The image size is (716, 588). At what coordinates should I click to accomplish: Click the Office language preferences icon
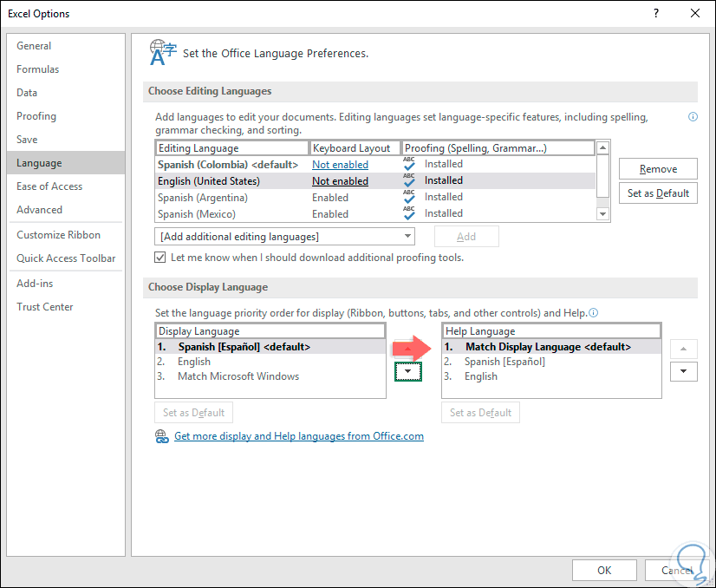click(x=163, y=53)
